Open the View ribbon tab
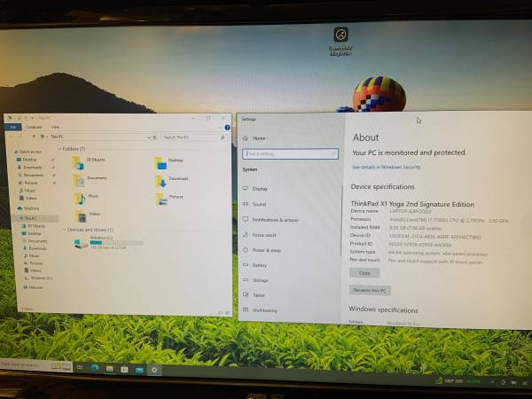 point(55,127)
